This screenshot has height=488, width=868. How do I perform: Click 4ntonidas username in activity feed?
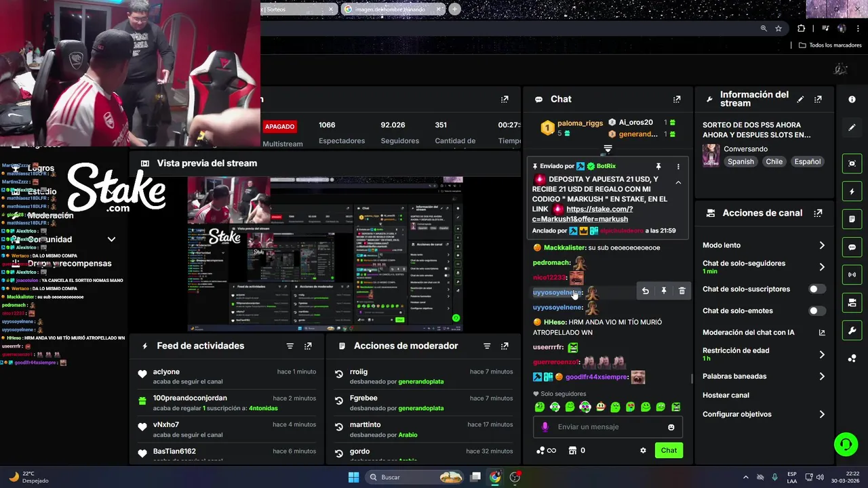coord(263,408)
